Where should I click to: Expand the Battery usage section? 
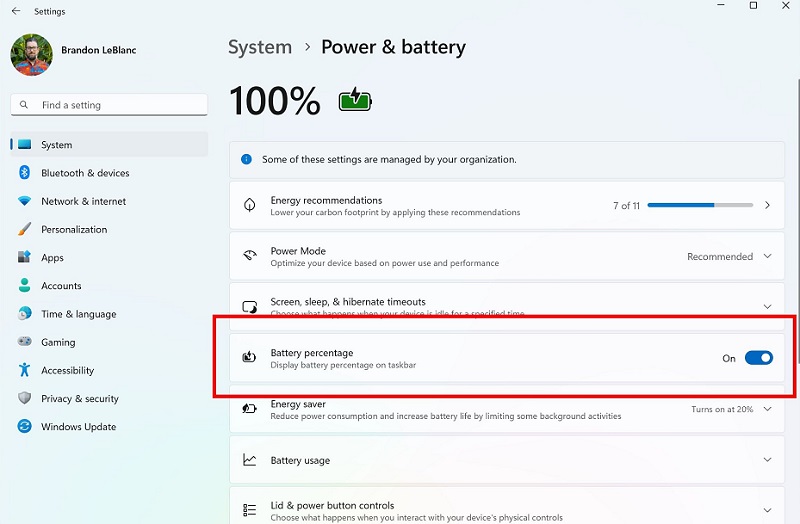pos(767,460)
